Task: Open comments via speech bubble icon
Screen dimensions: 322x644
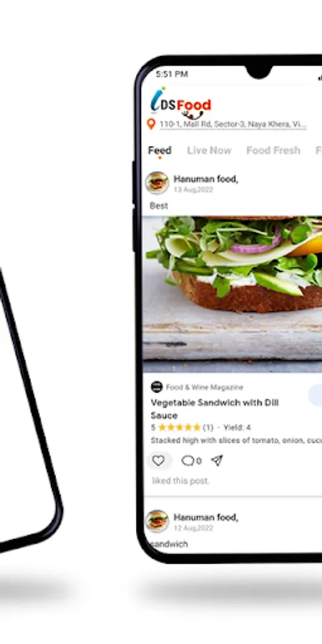Action: pyautogui.click(x=187, y=461)
